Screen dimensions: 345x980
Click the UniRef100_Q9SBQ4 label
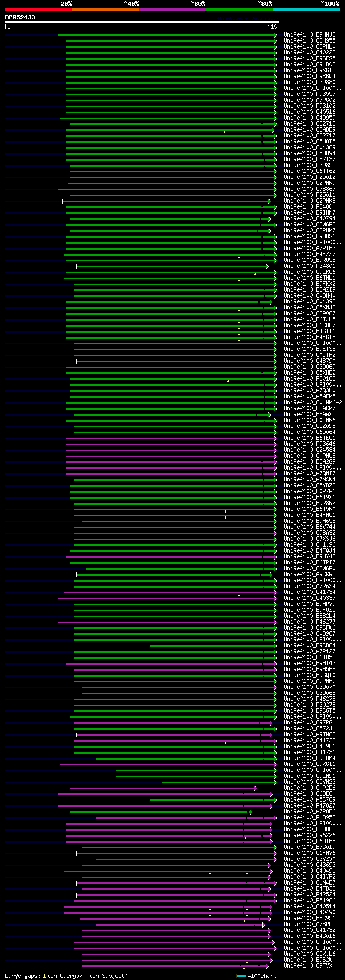[x=309, y=77]
